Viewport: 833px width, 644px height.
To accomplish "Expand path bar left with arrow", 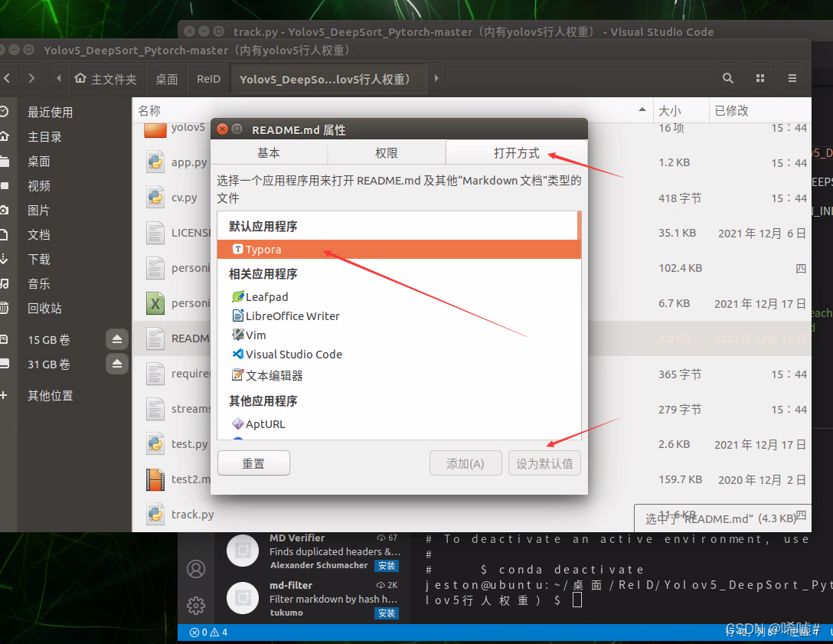I will pos(58,78).
